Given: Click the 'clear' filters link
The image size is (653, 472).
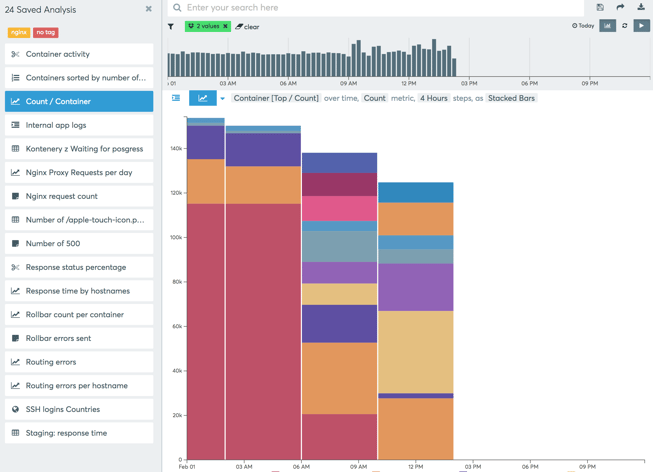Looking at the screenshot, I should coord(248,27).
